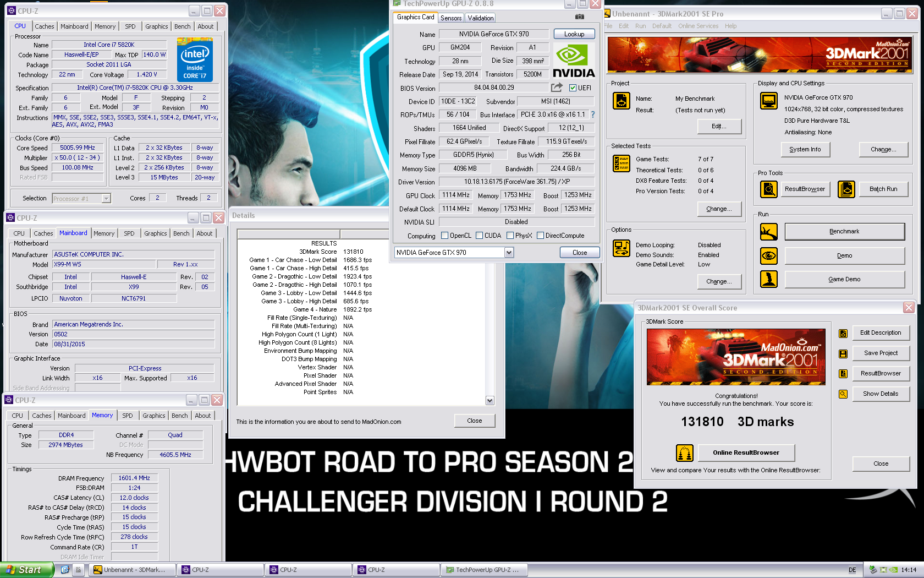Screen dimensions: 924x578
Task: Toggle the OpenCL checkbox
Action: 444,236
